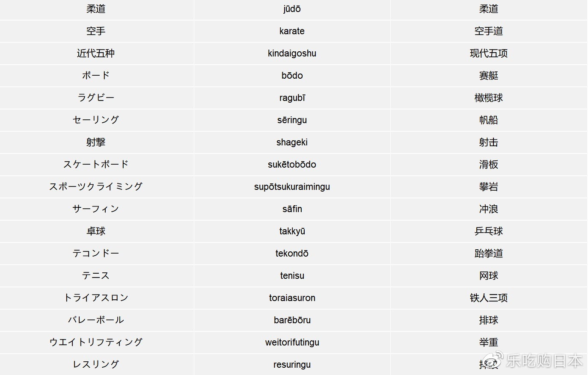Image resolution: width=588 pixels, height=375 pixels.
Task: Select the romaji cell reading jūdō
Action: point(292,9)
